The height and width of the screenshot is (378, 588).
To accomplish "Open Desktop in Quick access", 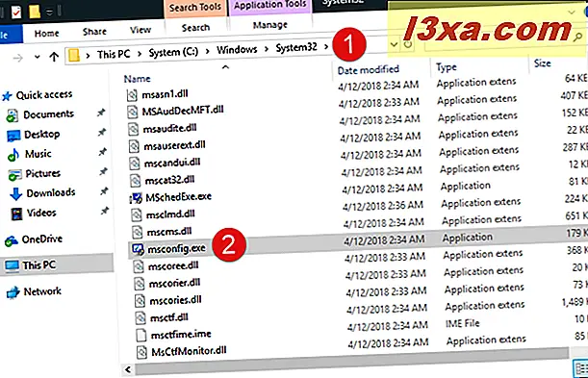I will [x=41, y=134].
